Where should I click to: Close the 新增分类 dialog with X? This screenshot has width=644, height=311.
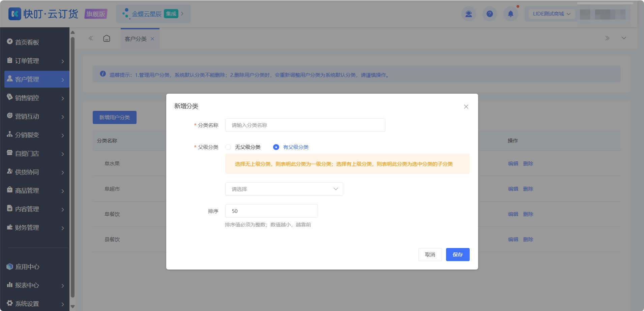[x=466, y=106]
